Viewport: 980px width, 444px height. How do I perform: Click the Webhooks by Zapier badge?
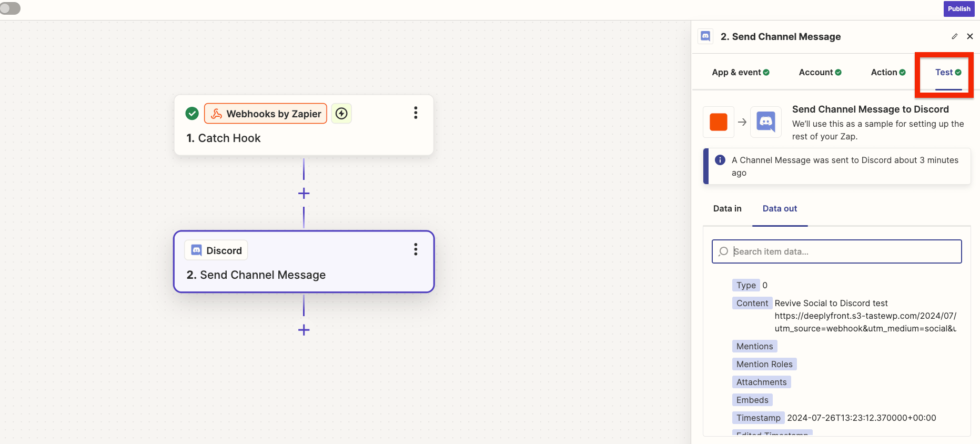pyautogui.click(x=266, y=114)
